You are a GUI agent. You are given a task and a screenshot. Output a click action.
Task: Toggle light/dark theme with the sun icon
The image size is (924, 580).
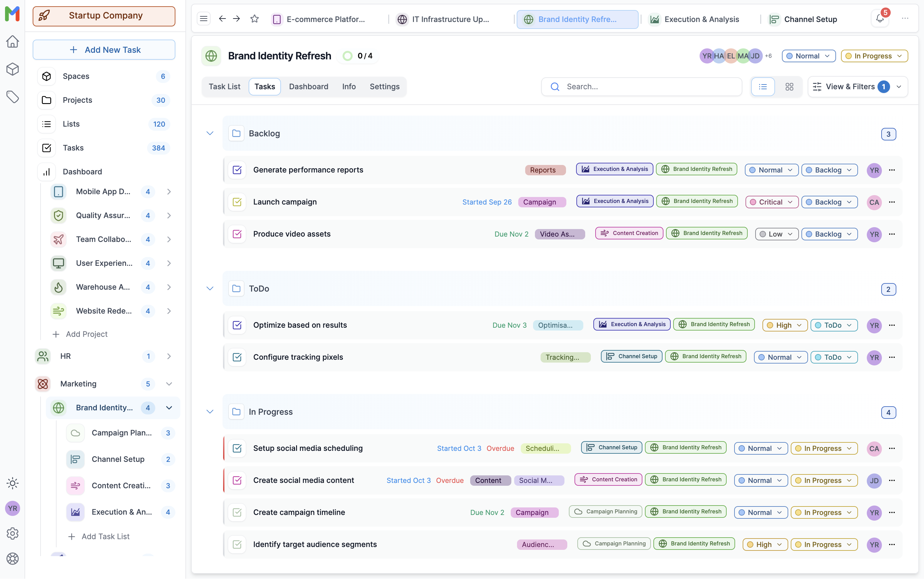pos(13,483)
